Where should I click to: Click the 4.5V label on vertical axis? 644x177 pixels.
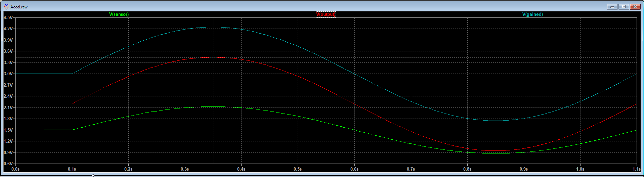[8, 17]
